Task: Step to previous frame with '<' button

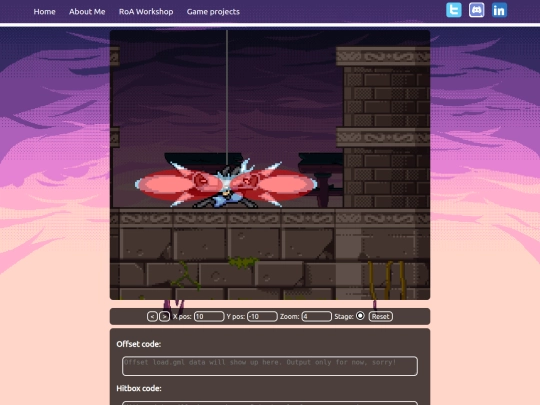Action: (x=152, y=316)
